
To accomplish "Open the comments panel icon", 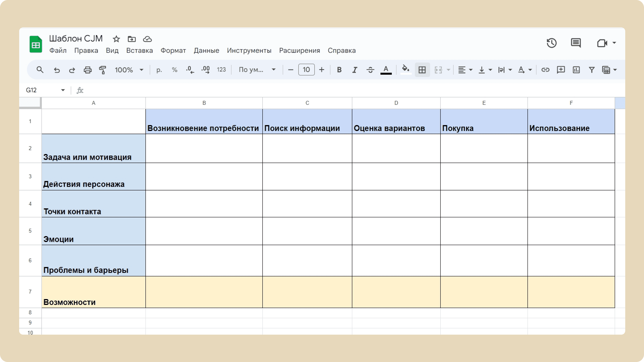I will click(576, 43).
